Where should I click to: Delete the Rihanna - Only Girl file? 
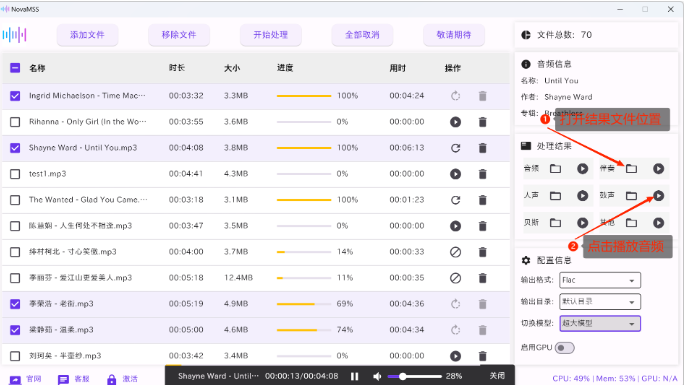pyautogui.click(x=482, y=122)
